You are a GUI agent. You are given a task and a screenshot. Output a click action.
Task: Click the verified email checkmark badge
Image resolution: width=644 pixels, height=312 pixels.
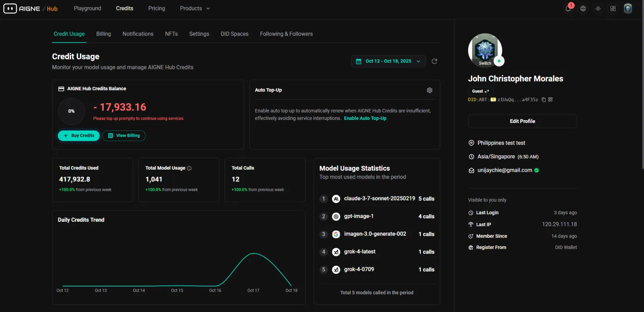pyautogui.click(x=537, y=171)
